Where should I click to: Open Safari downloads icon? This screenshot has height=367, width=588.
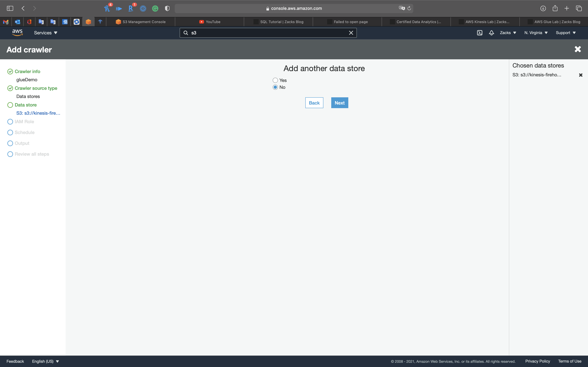coord(543,8)
